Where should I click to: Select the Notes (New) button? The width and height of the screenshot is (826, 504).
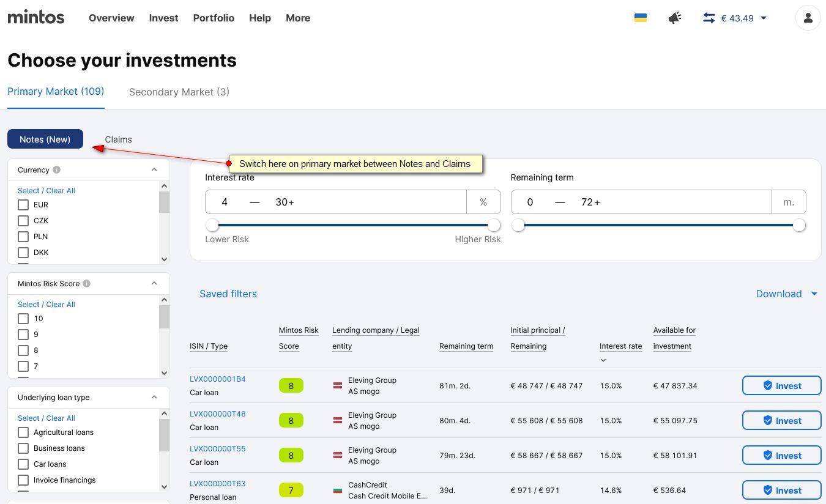45,139
